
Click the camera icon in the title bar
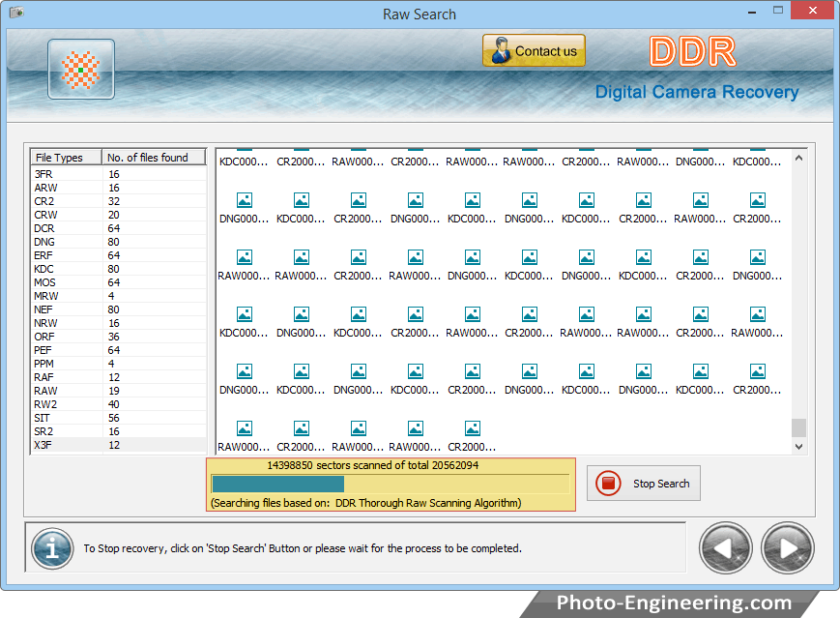[16, 12]
